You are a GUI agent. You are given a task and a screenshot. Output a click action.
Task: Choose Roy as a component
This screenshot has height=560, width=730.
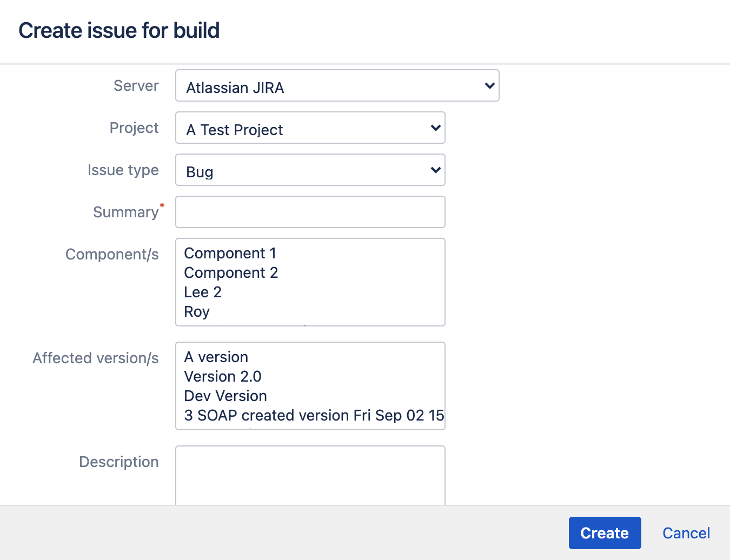[196, 311]
